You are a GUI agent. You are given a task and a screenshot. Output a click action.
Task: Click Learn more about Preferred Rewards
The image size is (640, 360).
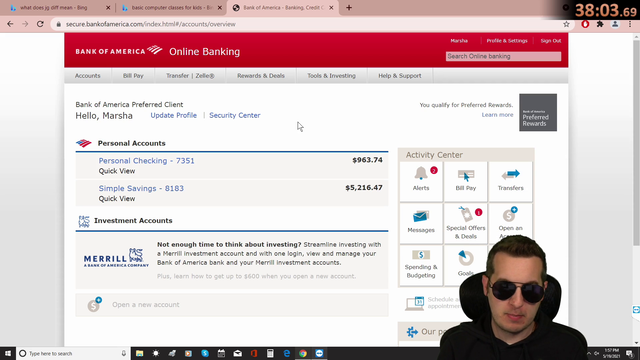[497, 115]
